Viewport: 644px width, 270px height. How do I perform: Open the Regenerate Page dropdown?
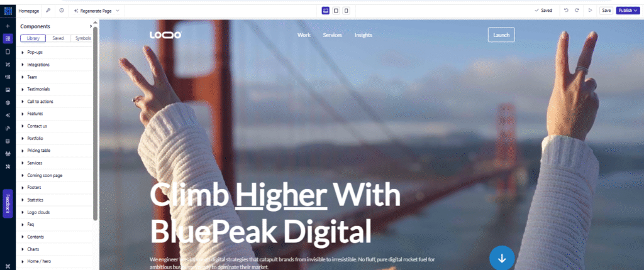(96, 11)
